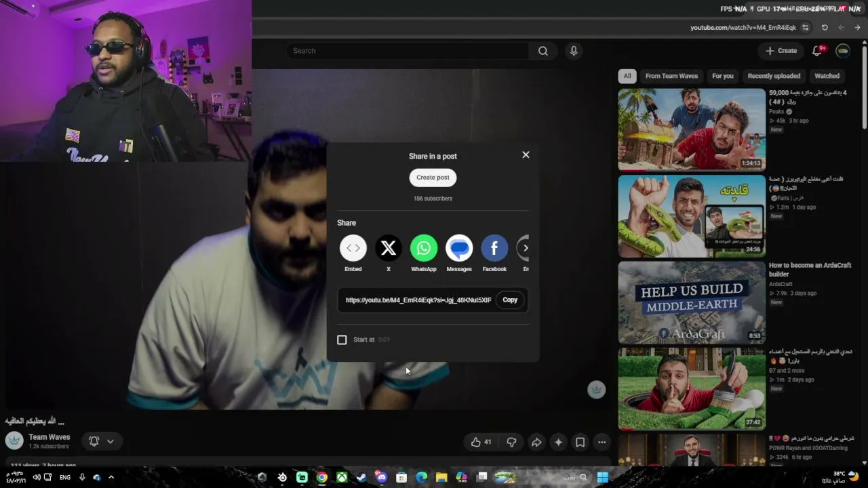This screenshot has width=868, height=488.
Task: Click the YouTube Search box
Action: (x=407, y=51)
